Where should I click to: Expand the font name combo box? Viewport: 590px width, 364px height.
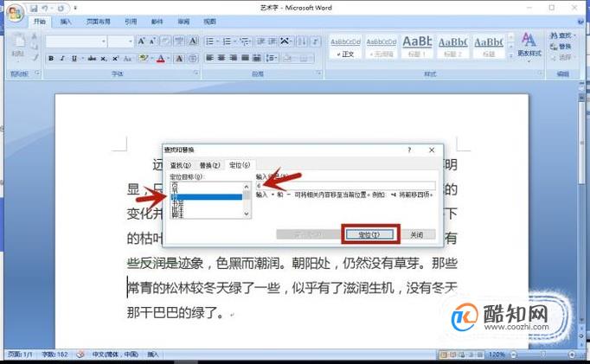103,42
